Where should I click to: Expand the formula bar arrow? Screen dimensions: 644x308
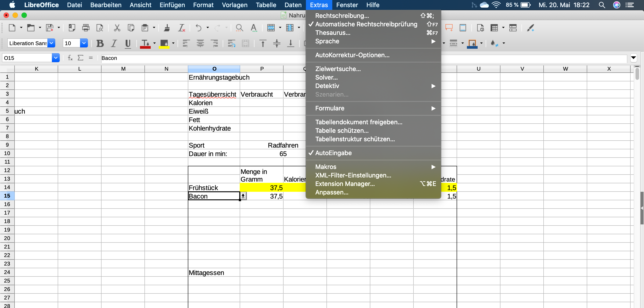[x=633, y=58]
